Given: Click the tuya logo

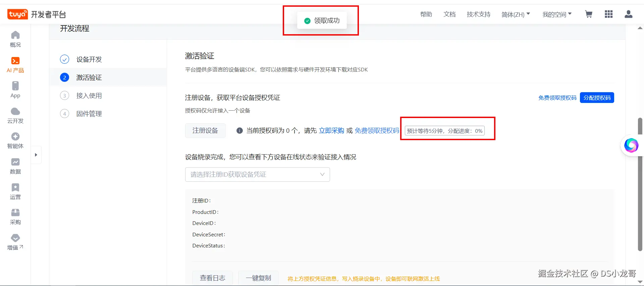Looking at the screenshot, I should pos(17,14).
